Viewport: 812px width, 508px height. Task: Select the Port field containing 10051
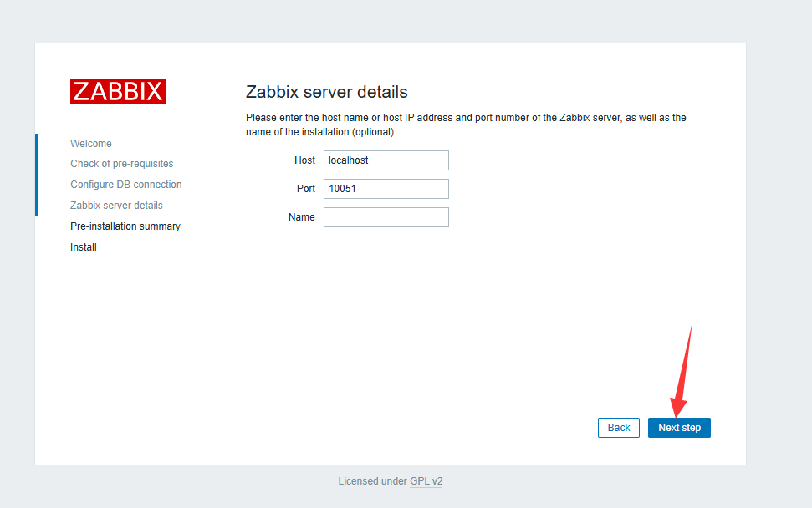click(x=386, y=189)
